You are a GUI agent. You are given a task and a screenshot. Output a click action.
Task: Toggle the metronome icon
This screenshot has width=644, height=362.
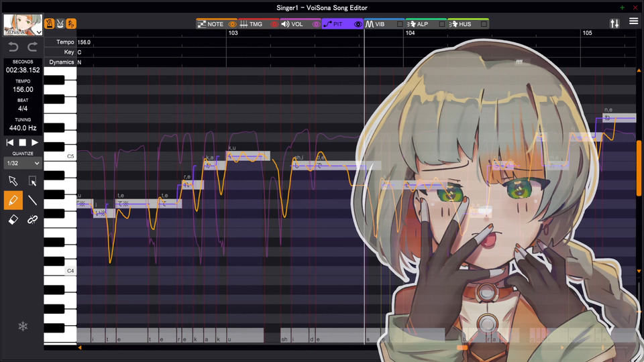(x=49, y=24)
